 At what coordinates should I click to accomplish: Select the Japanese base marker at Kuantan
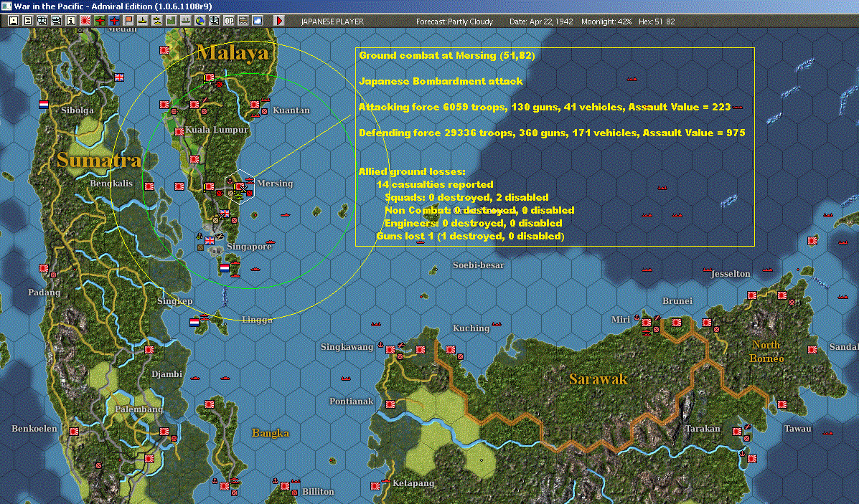point(255,105)
